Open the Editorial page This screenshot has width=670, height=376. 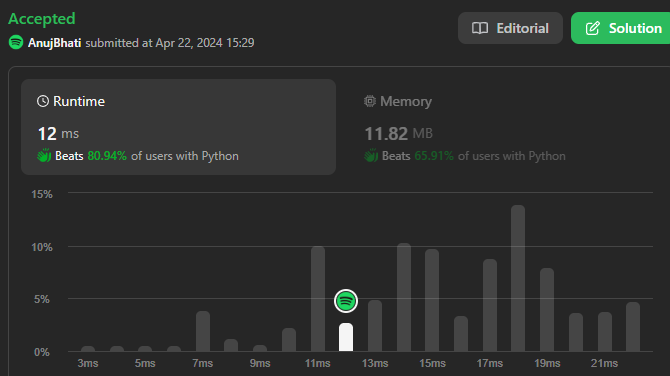click(x=510, y=28)
